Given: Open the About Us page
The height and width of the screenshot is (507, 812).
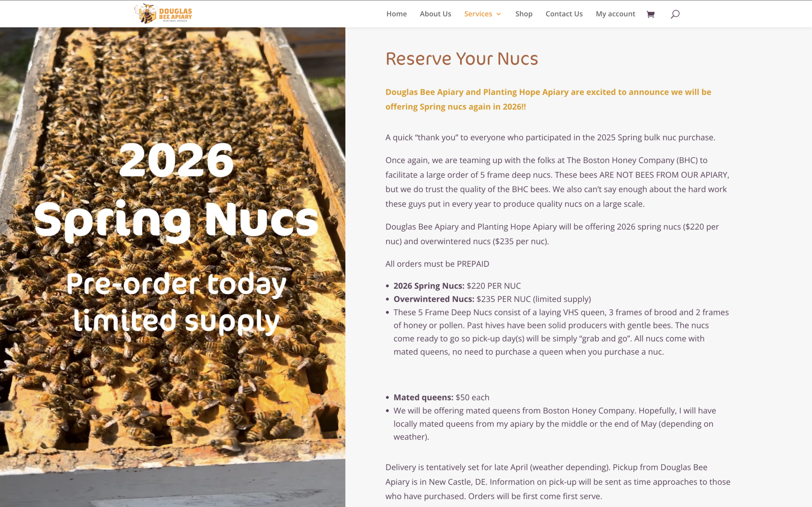Looking at the screenshot, I should point(435,14).
